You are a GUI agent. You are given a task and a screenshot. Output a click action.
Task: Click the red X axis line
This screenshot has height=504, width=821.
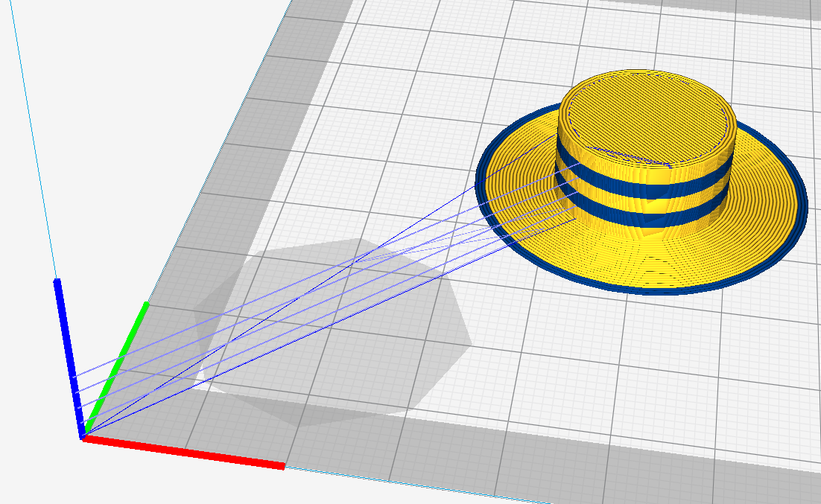(x=184, y=452)
